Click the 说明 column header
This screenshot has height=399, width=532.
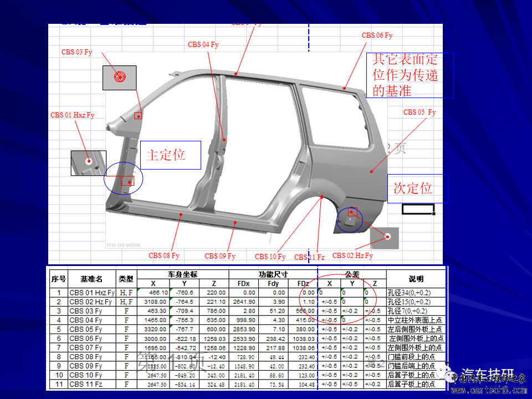(x=416, y=279)
